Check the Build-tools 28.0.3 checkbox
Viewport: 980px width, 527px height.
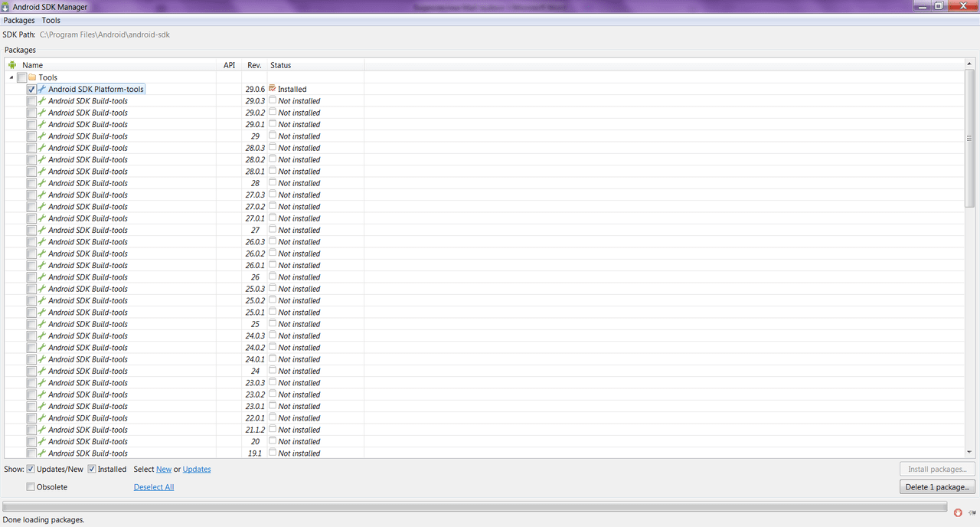pyautogui.click(x=31, y=148)
